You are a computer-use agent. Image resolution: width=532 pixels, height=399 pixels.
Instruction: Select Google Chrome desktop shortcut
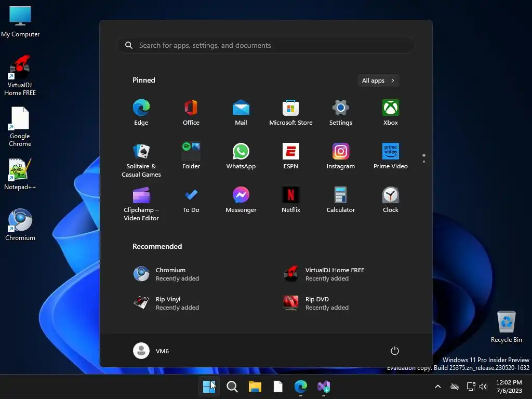pos(20,127)
